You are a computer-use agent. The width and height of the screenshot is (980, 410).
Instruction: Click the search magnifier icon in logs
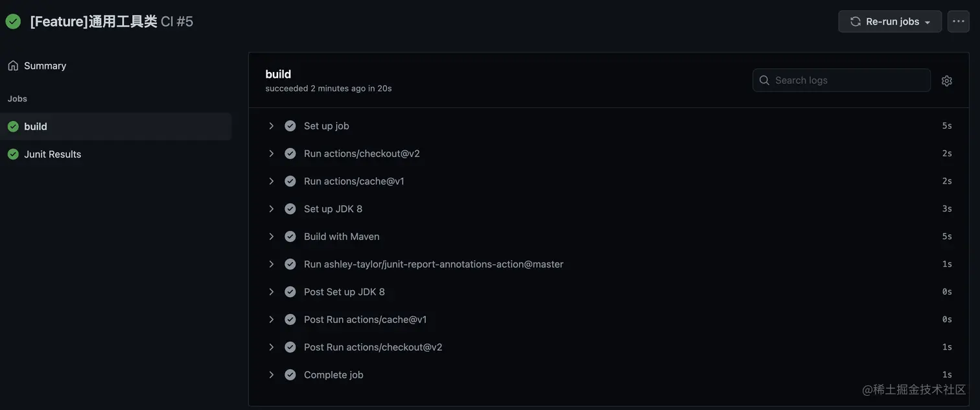pyautogui.click(x=764, y=80)
